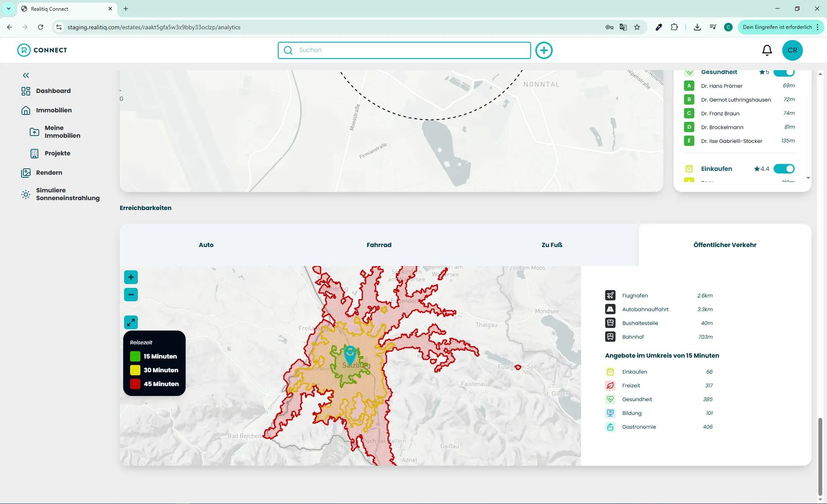Click the sun simulation icon
The width and height of the screenshot is (827, 504).
pyautogui.click(x=26, y=194)
